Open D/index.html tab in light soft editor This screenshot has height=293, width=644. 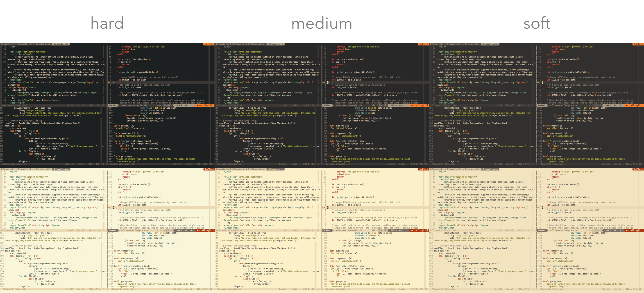472,169
